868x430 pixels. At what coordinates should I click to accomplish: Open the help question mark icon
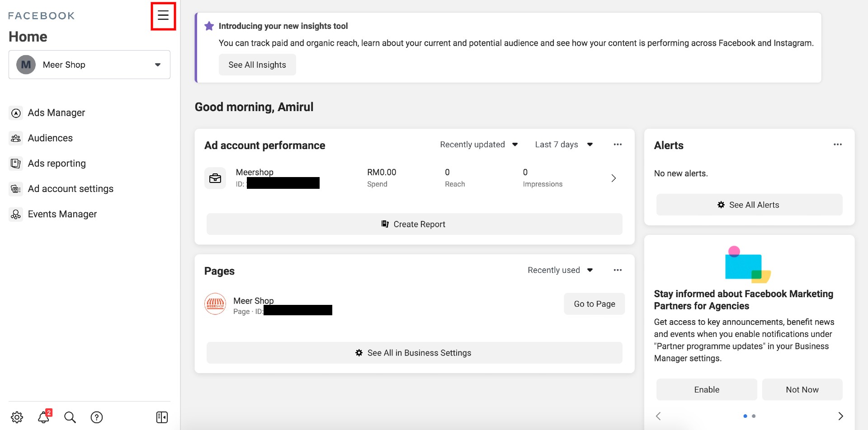(97, 417)
